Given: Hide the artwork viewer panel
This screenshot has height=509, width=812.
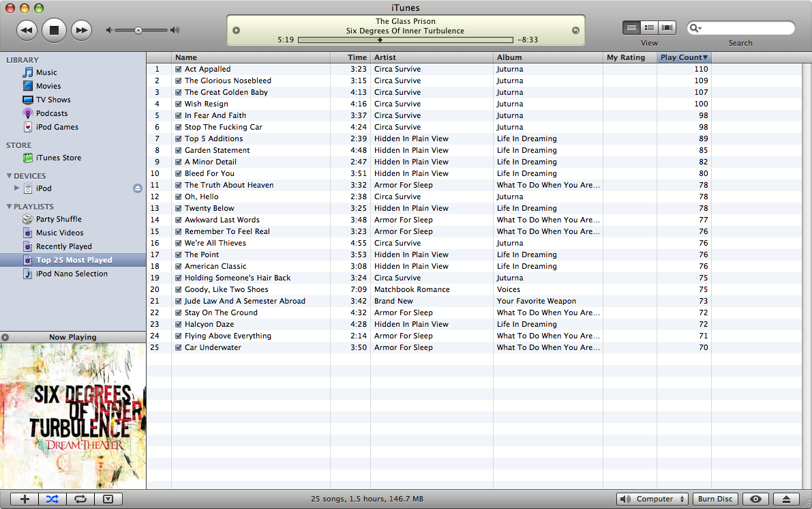Looking at the screenshot, I should 108,499.
